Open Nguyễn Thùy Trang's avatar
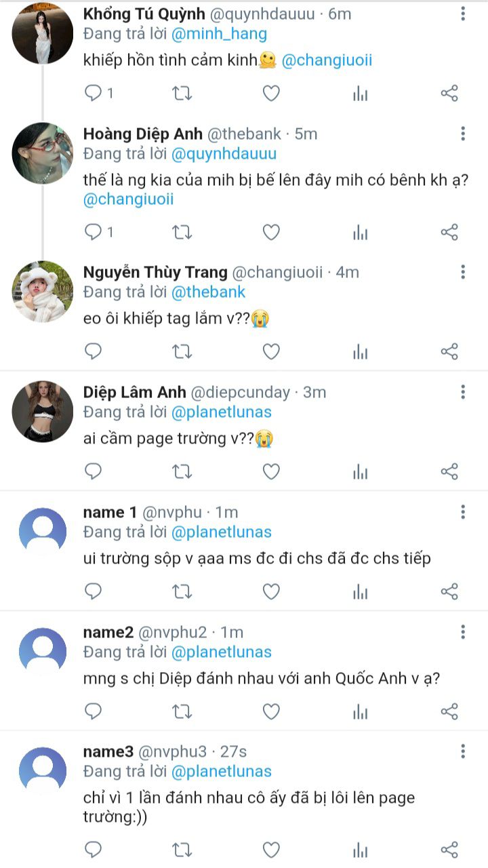Screen dimensions: 488x868 [x=43, y=292]
